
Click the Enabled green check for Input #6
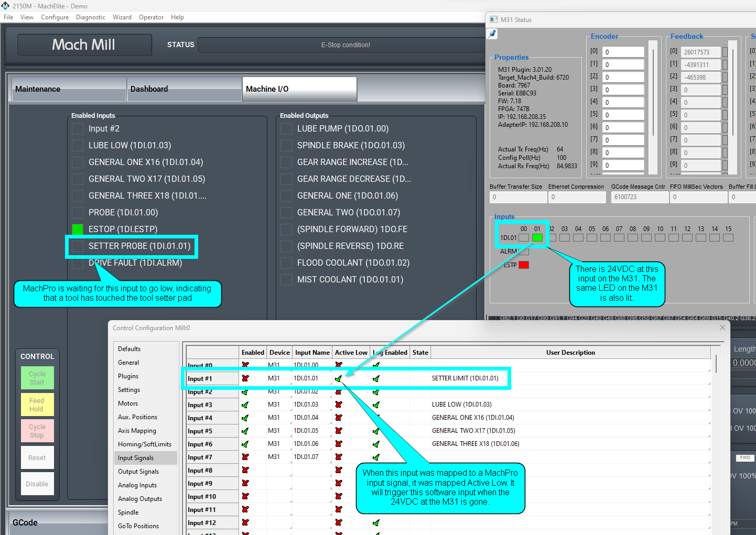tap(245, 444)
